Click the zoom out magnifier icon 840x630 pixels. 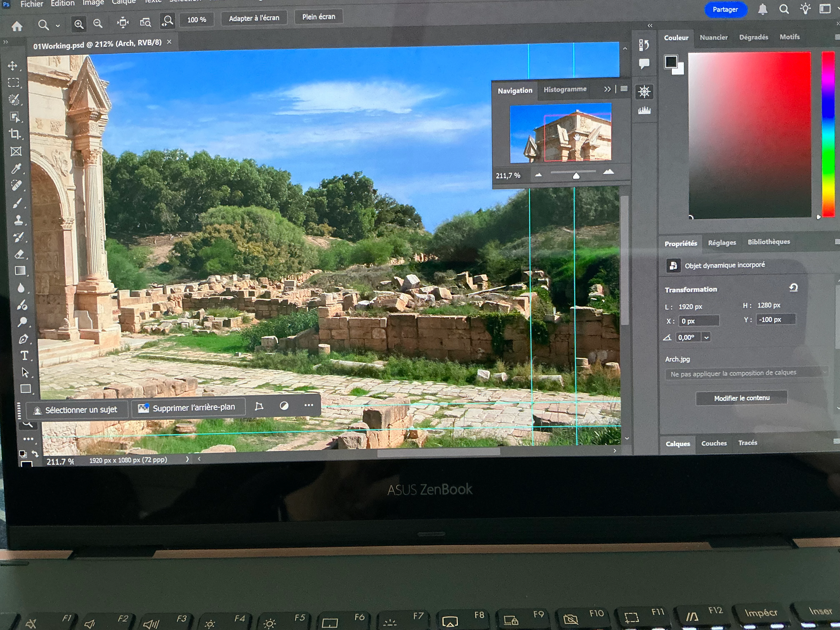click(97, 24)
